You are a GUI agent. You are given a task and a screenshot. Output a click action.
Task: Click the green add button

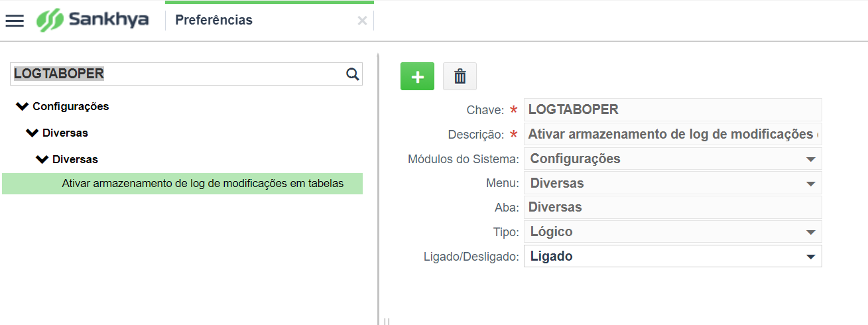point(417,76)
